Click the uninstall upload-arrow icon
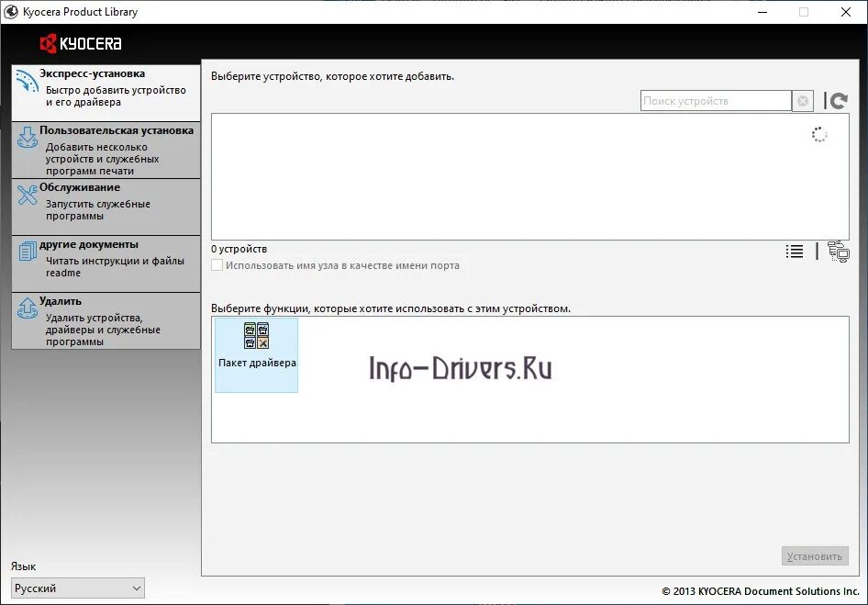This screenshot has width=868, height=605. coord(28,308)
